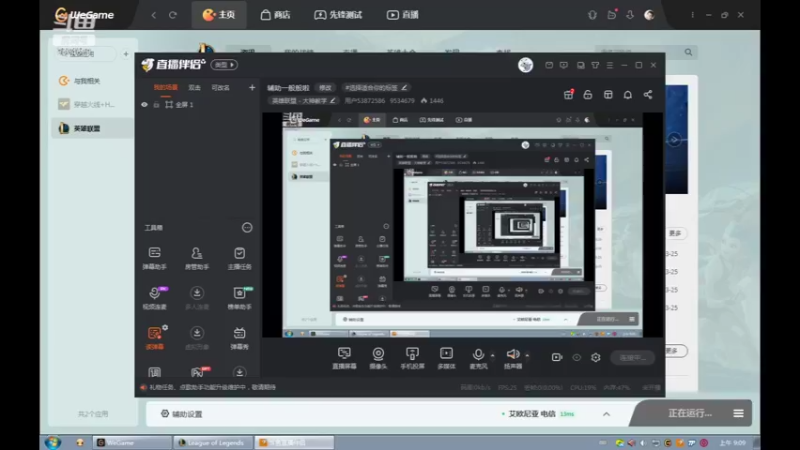Switch to League of Legends taskbar button
This screenshot has height=450, width=800.
pos(213,442)
